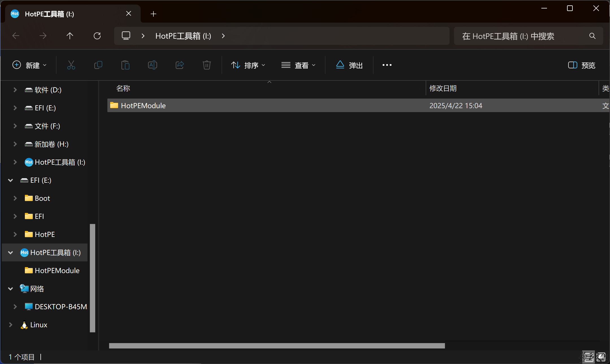Collapse the expanded EFI (E:) node
Screen dimensions: 610x364
tap(10, 180)
